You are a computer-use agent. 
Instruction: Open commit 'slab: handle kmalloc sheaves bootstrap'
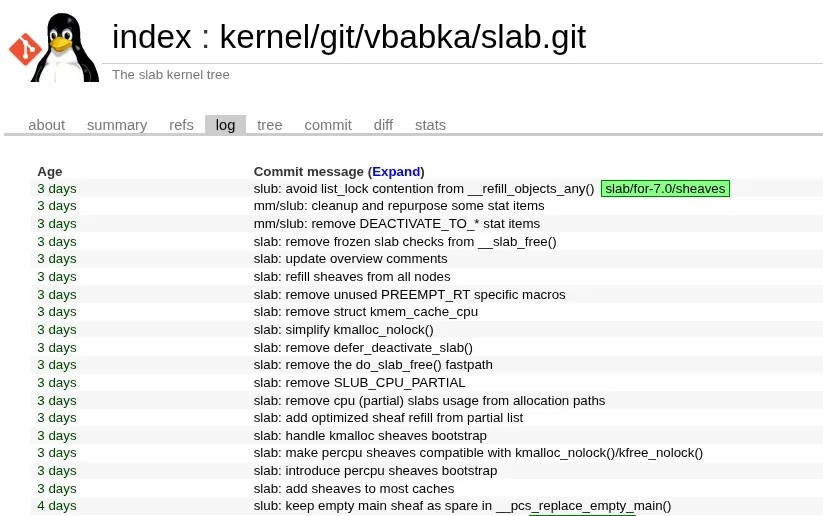point(370,436)
